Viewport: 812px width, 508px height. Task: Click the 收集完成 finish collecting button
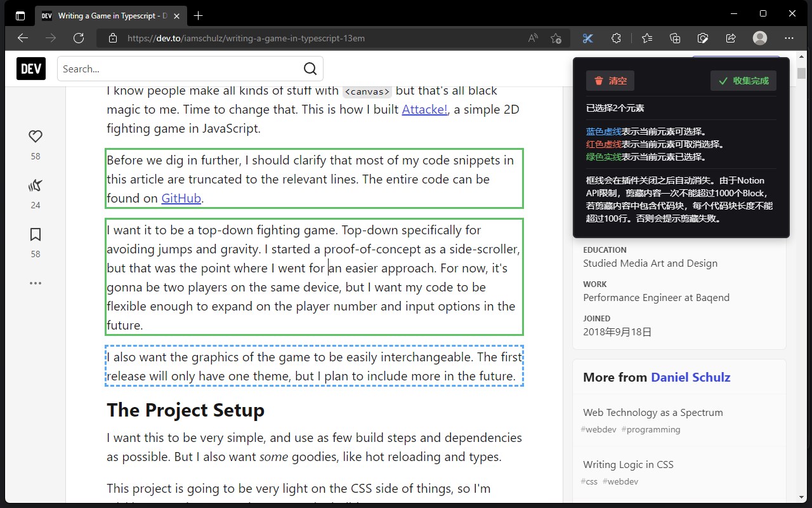click(x=743, y=81)
